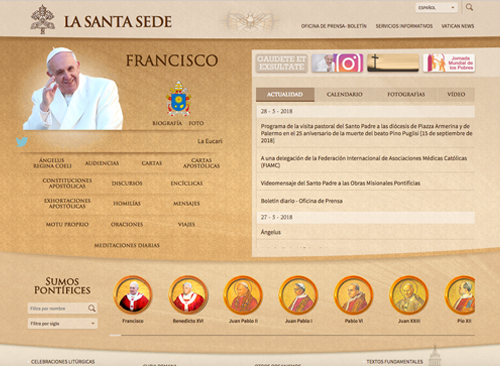Open the papal coat of arms

coord(179,98)
